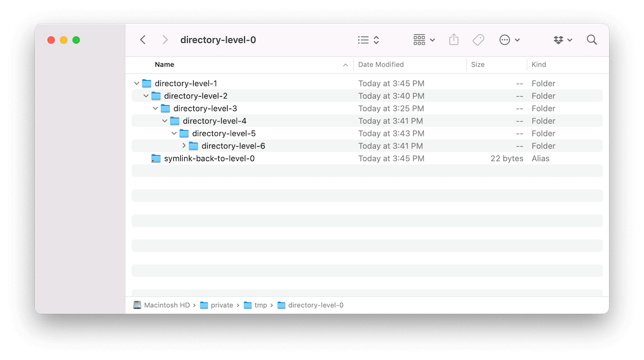Click the directory-level-5 folder icon

pyautogui.click(x=184, y=133)
